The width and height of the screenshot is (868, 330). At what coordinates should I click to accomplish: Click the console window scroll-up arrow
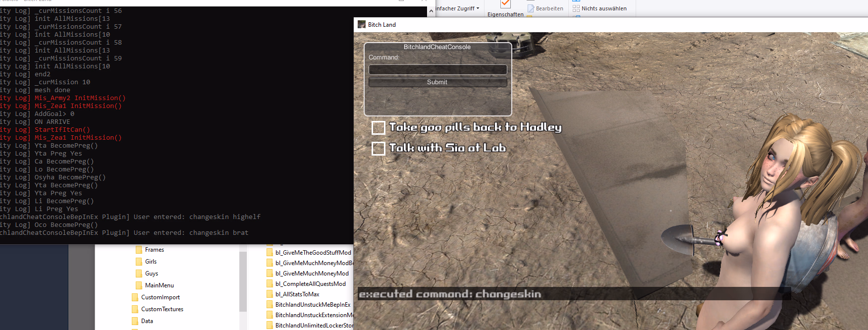tap(431, 10)
